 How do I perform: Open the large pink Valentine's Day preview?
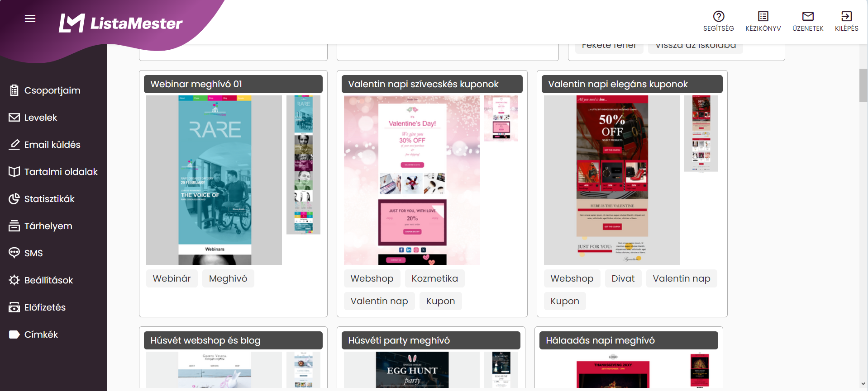click(412, 180)
